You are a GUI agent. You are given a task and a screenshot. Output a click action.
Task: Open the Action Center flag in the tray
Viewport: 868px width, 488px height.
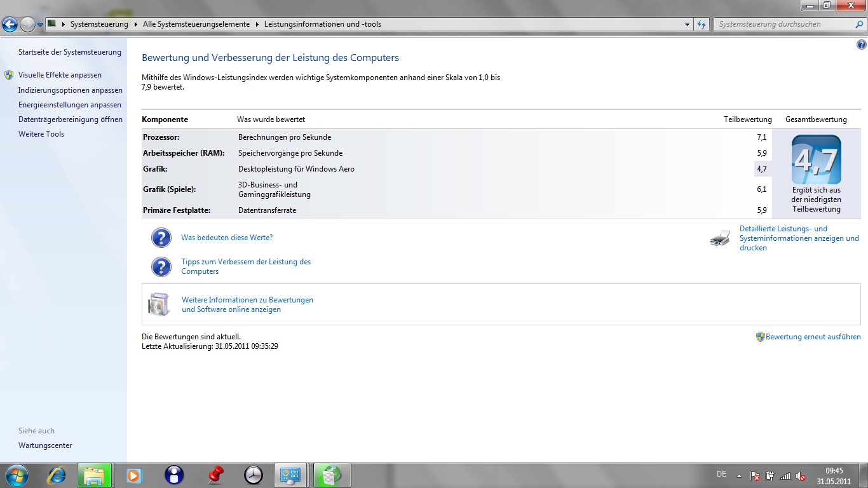(755, 476)
